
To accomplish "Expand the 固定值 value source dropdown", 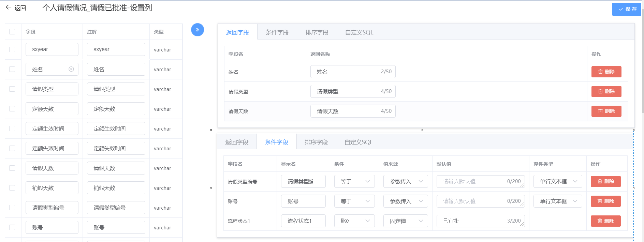I will (405, 221).
